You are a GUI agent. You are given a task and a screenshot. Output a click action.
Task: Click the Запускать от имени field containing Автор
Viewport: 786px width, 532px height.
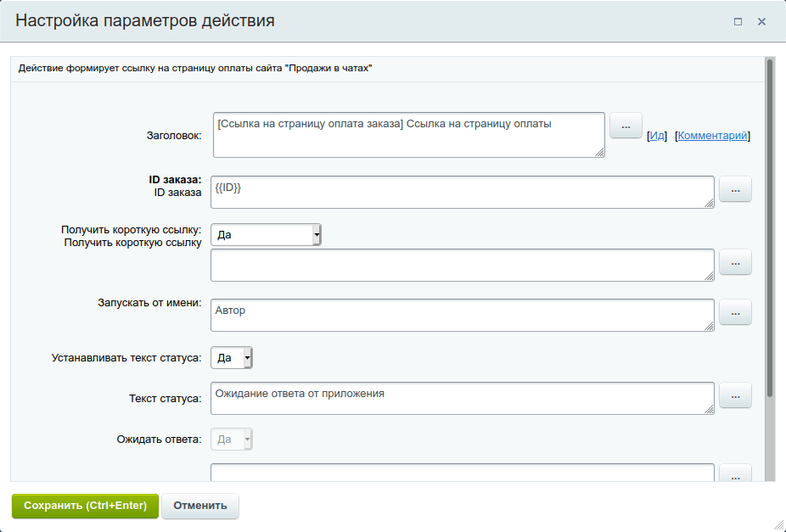point(462,315)
